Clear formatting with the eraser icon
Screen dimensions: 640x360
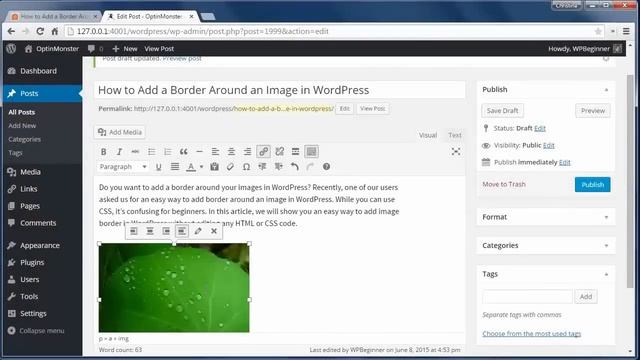[x=230, y=167]
